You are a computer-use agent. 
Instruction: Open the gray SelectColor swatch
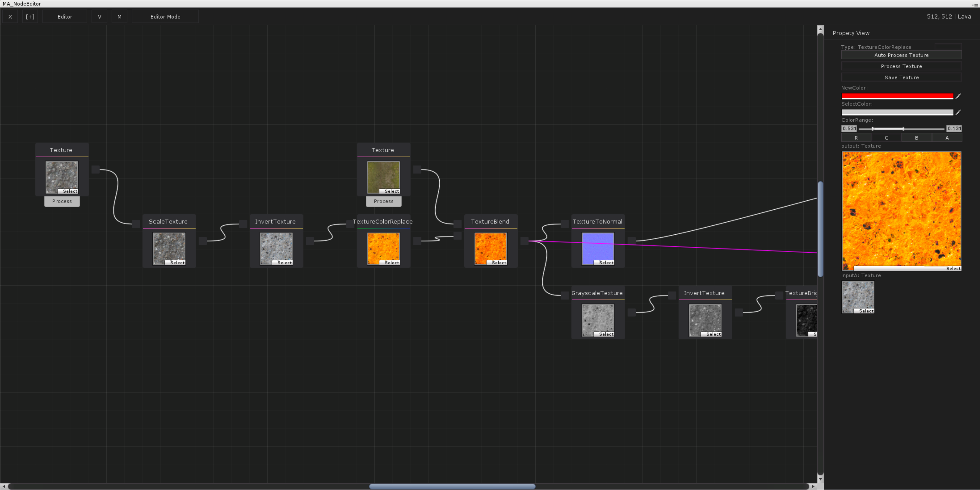[898, 112]
